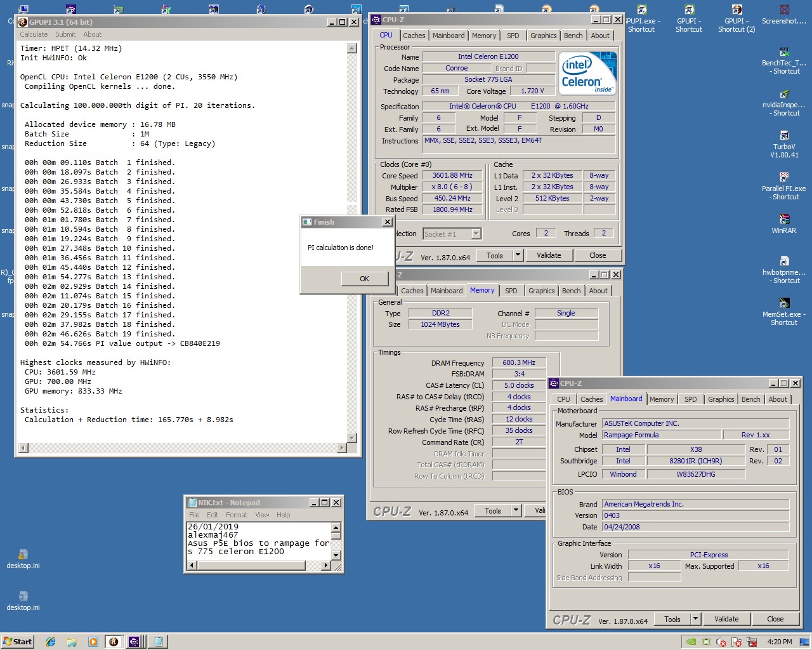This screenshot has height=650, width=812.
Task: Launch Internet Explorer from the taskbar
Action: click(51, 642)
